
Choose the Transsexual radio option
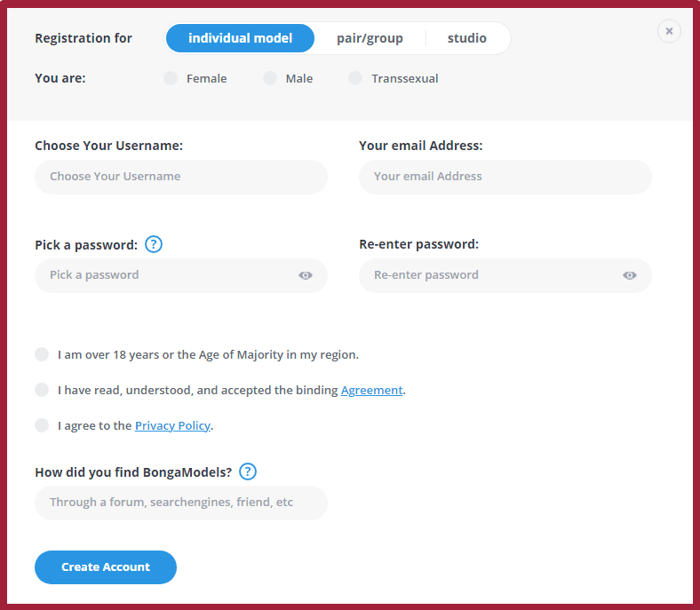[355, 78]
